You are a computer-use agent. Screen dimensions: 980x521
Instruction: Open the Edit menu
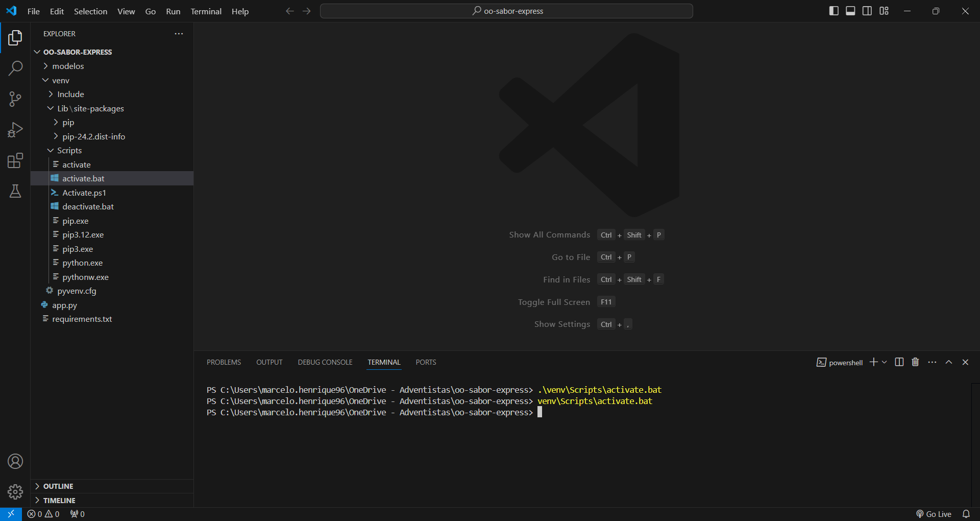point(57,11)
